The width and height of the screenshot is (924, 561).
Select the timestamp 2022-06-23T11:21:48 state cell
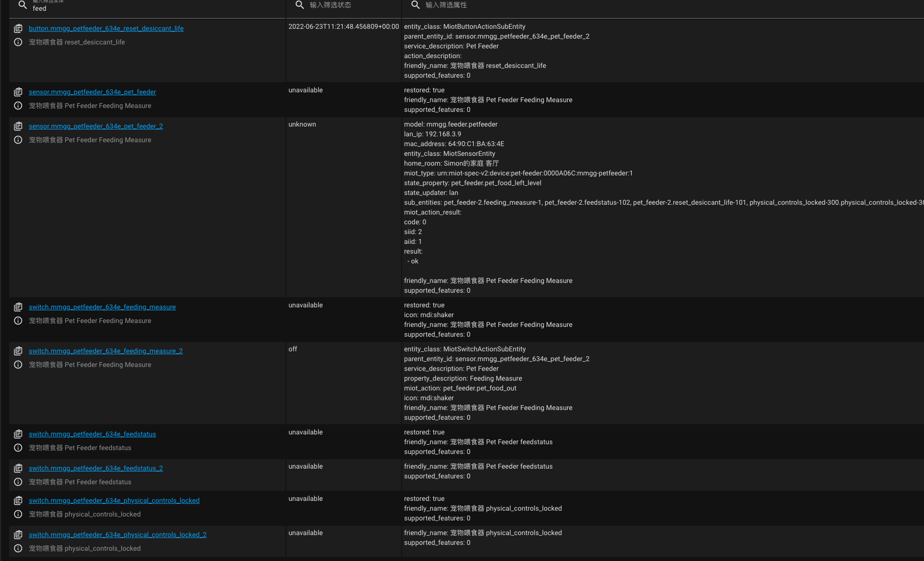coord(344,26)
